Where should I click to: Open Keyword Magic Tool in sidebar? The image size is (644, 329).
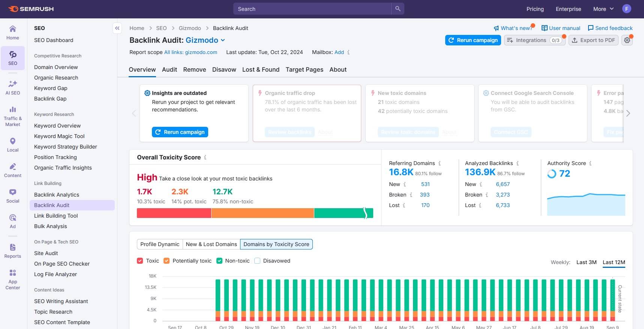[x=59, y=136]
